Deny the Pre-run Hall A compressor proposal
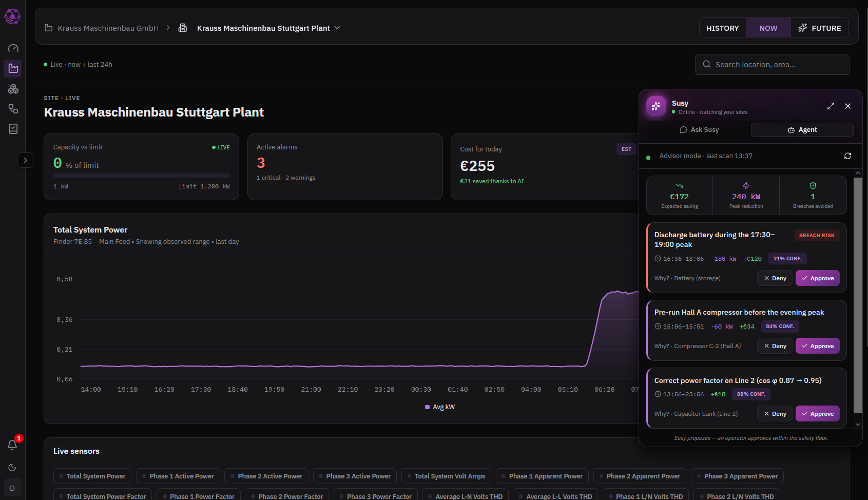 775,346
